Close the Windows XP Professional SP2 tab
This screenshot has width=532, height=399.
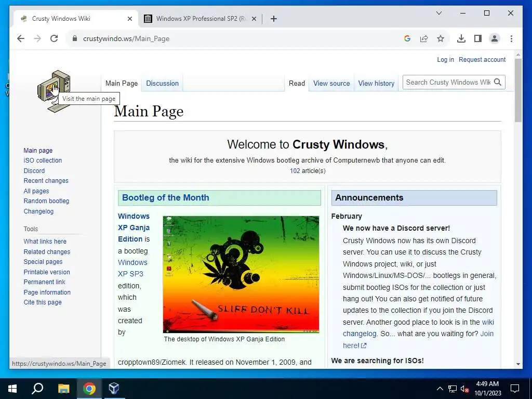click(x=254, y=19)
